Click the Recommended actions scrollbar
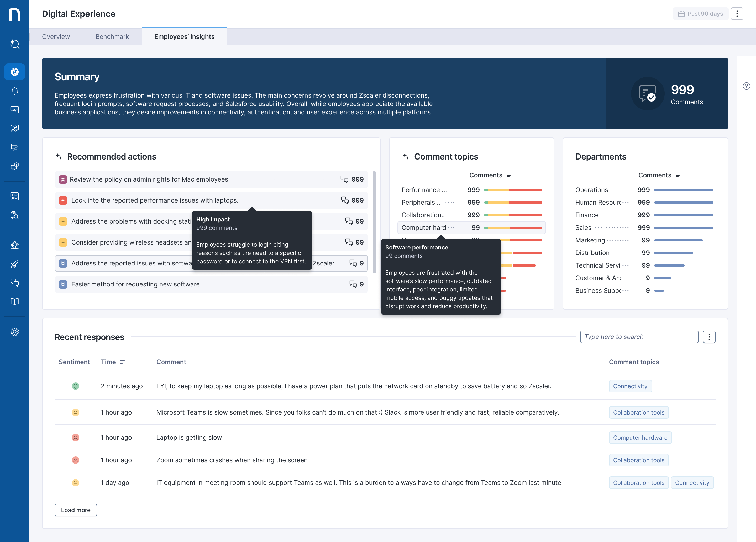The image size is (756, 542). pos(374,222)
